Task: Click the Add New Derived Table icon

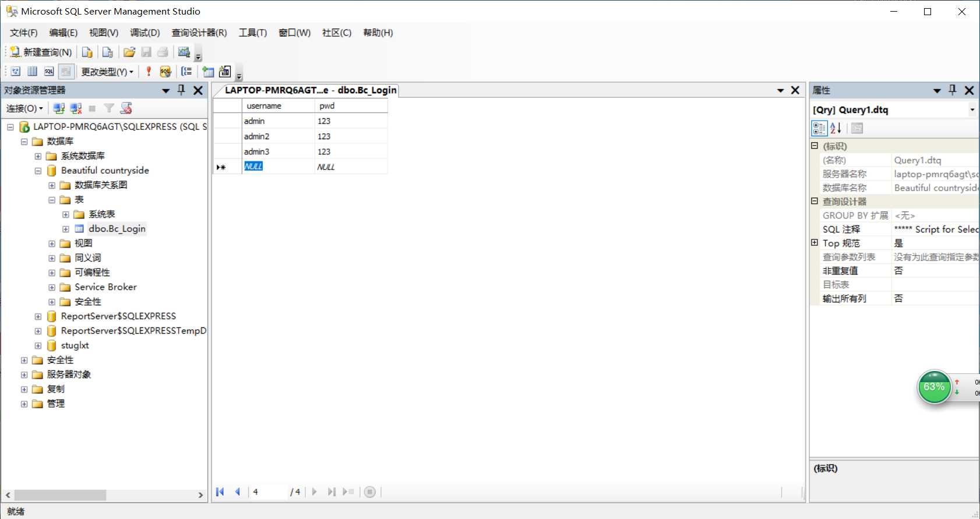Action: pos(225,72)
